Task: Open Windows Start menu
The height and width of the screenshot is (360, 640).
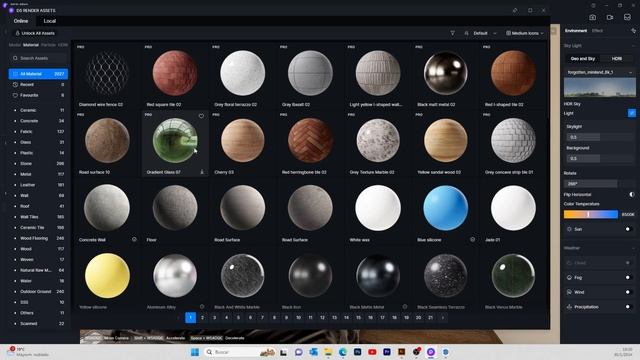Action: [195, 352]
